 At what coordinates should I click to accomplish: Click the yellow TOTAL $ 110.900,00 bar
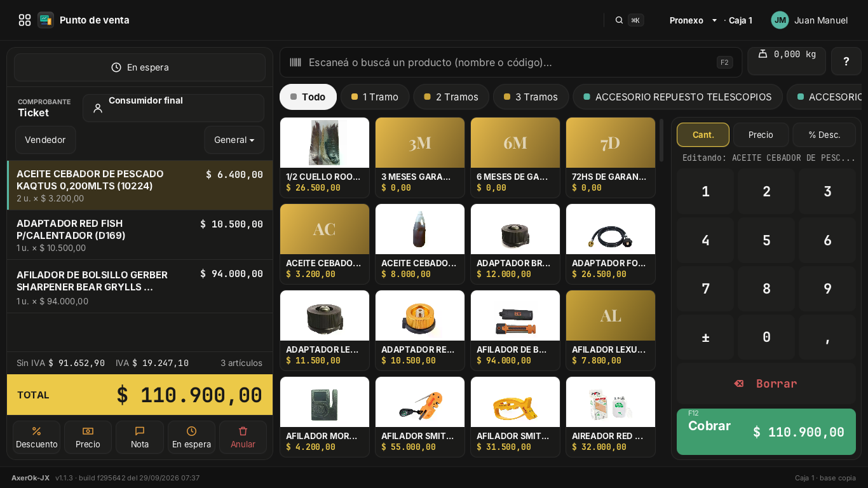tap(140, 395)
